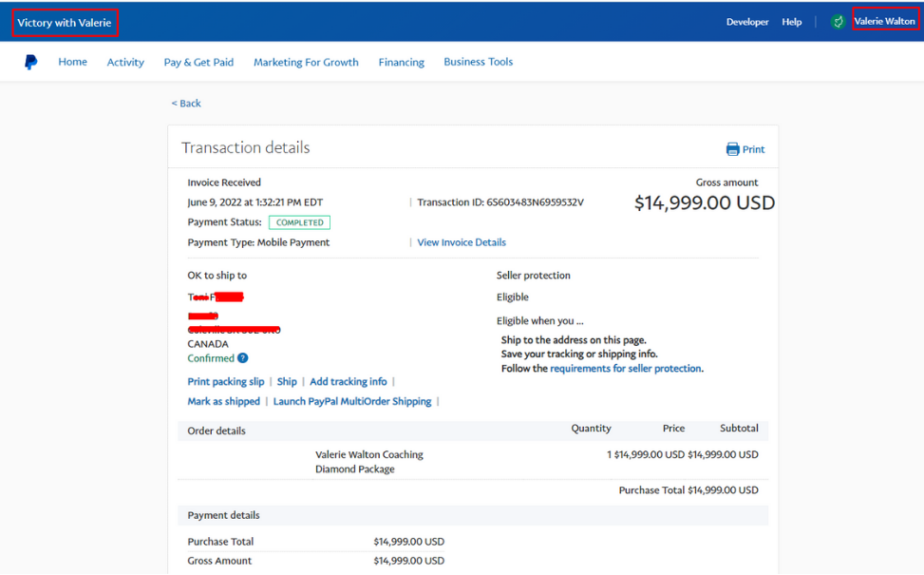Screen dimensions: 924x575
Task: Click the $14,999.00 USD gross amount heading
Action: [x=705, y=202]
